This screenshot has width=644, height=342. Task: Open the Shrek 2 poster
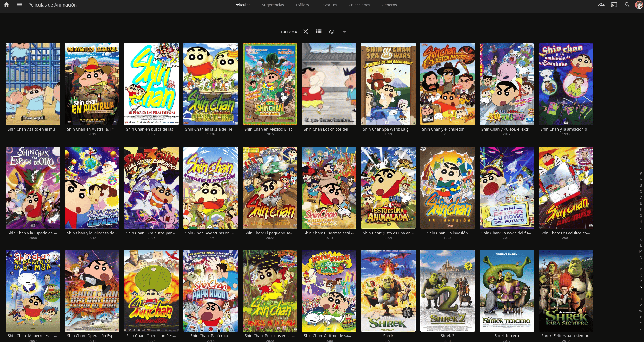coord(447,291)
